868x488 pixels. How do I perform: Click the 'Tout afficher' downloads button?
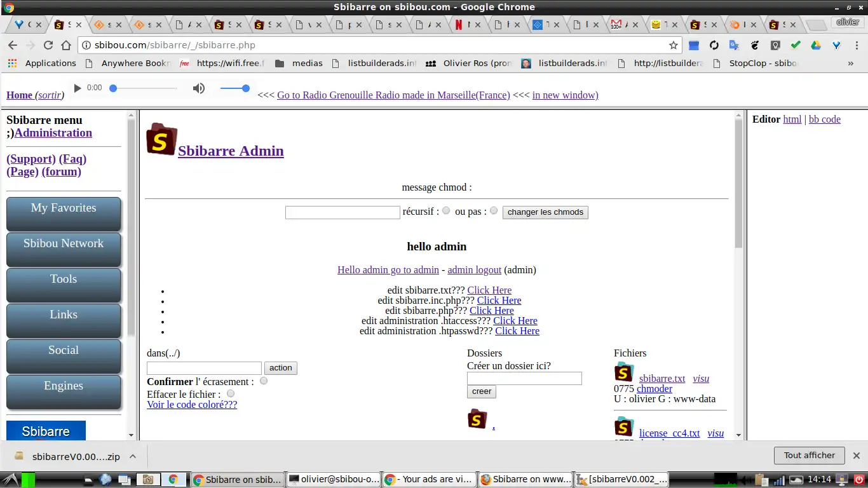coord(810,456)
